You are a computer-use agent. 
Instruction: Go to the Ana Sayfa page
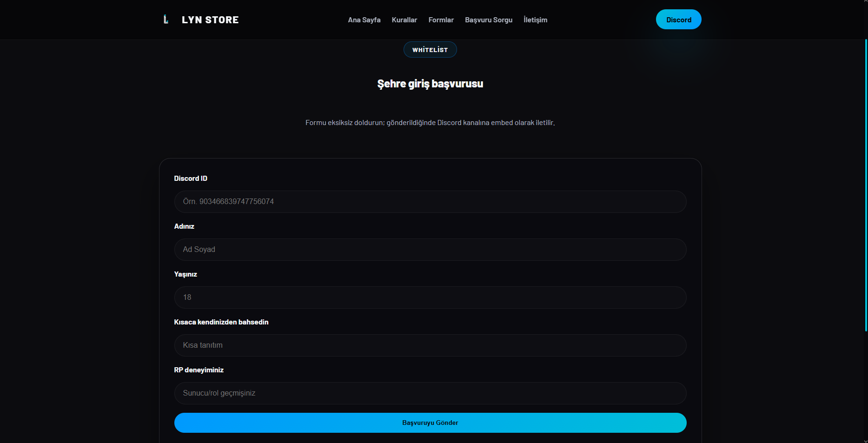[364, 20]
